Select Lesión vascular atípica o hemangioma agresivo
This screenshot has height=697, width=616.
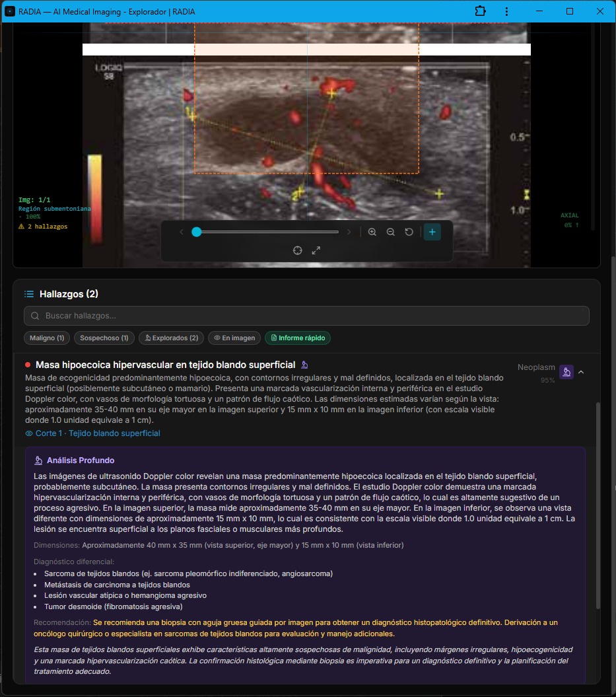(125, 595)
